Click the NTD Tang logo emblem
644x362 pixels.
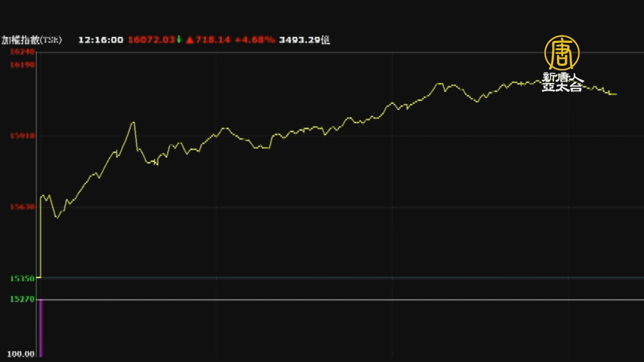(x=562, y=53)
